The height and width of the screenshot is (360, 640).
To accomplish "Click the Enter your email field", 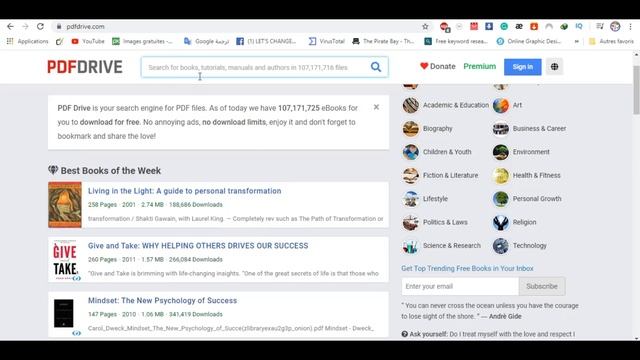I will [x=460, y=286].
